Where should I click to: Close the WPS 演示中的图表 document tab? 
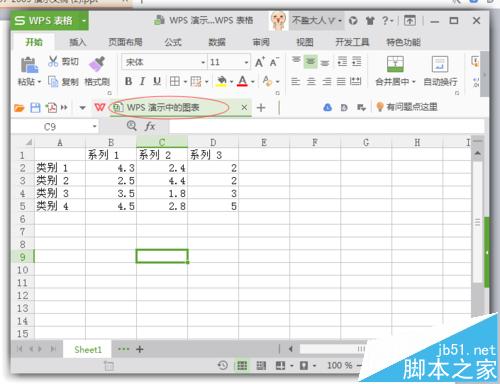[x=244, y=107]
